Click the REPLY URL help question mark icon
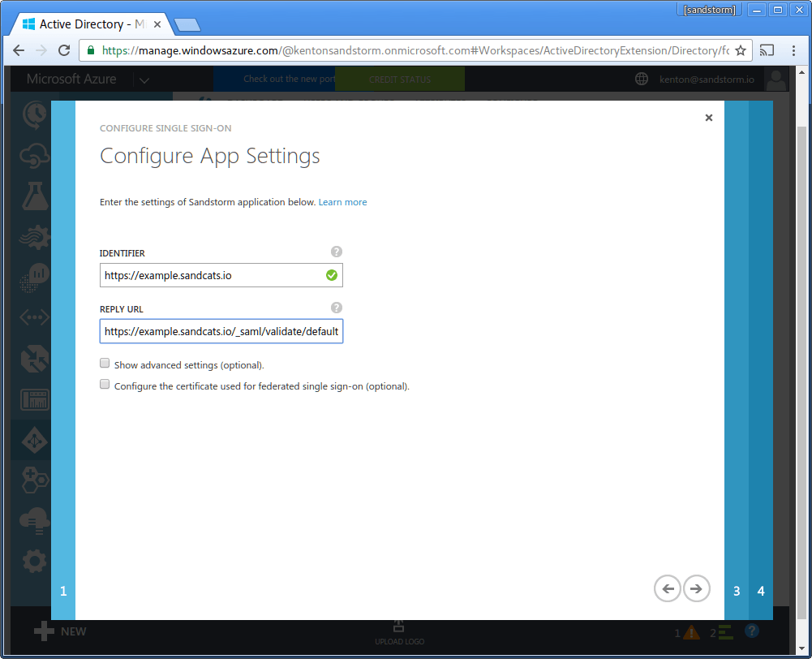Screen dimensions: 812x659 point(337,308)
